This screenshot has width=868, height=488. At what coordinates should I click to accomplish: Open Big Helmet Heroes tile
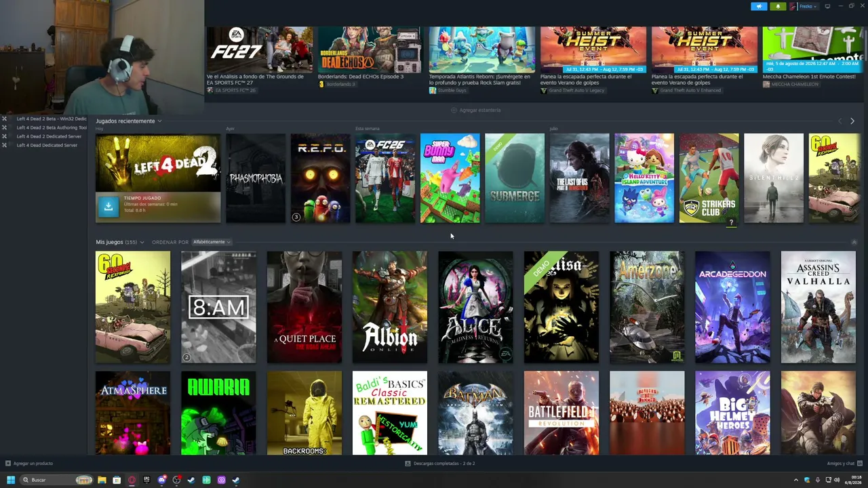pyautogui.click(x=732, y=413)
